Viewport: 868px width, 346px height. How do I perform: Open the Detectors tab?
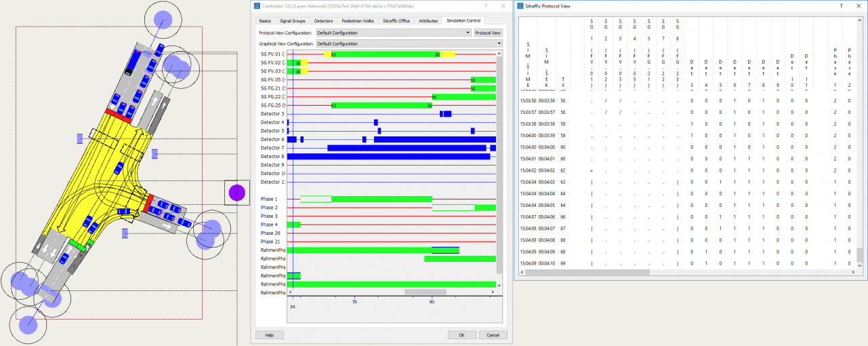pos(323,21)
